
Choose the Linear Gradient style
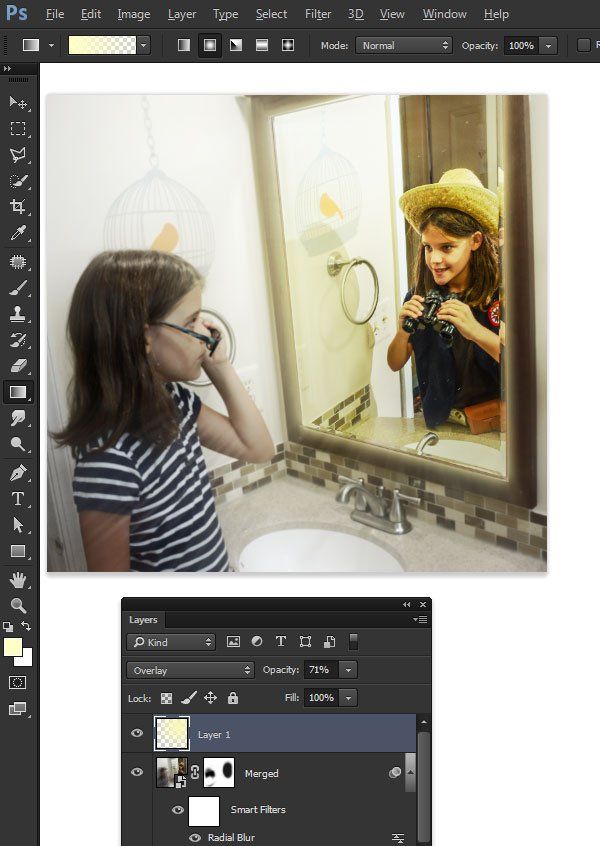point(184,45)
